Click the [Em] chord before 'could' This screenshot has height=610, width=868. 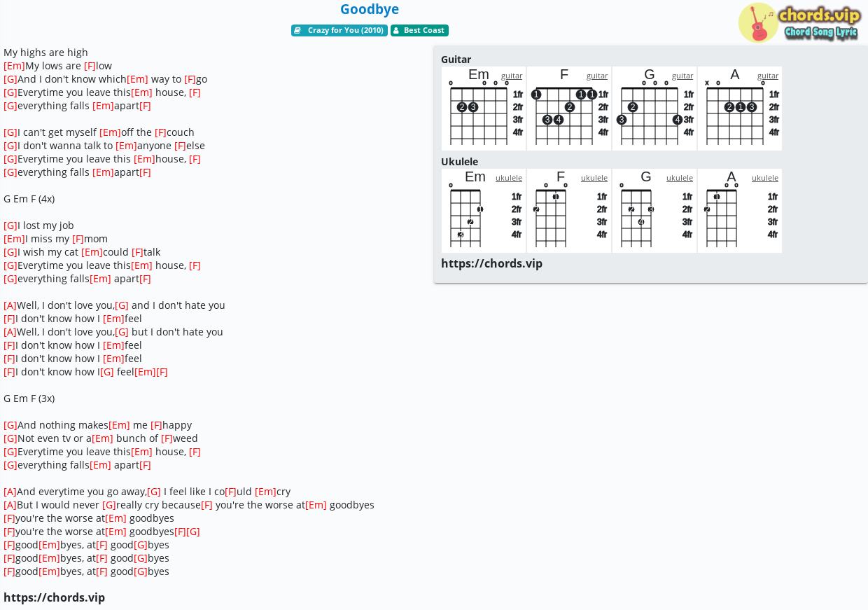coord(92,252)
